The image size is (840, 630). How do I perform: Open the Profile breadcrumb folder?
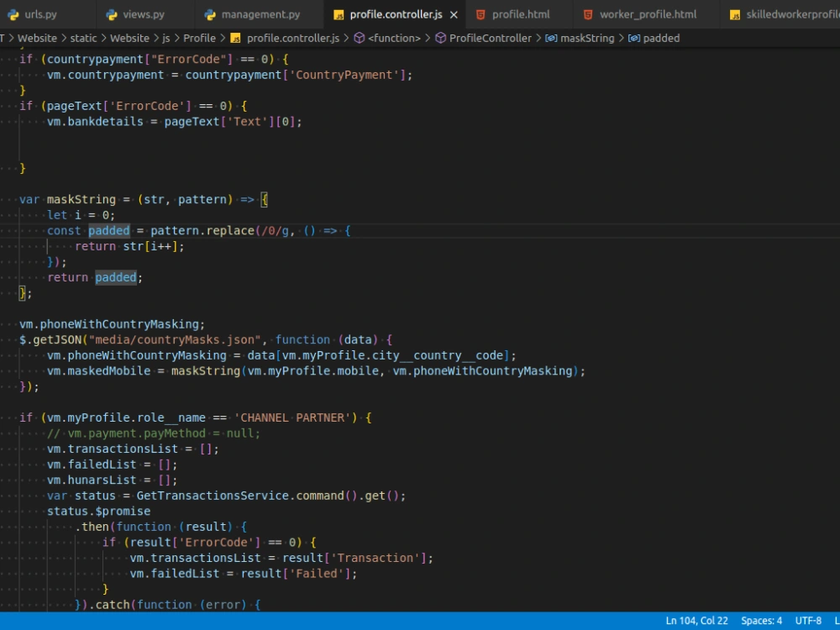(199, 38)
